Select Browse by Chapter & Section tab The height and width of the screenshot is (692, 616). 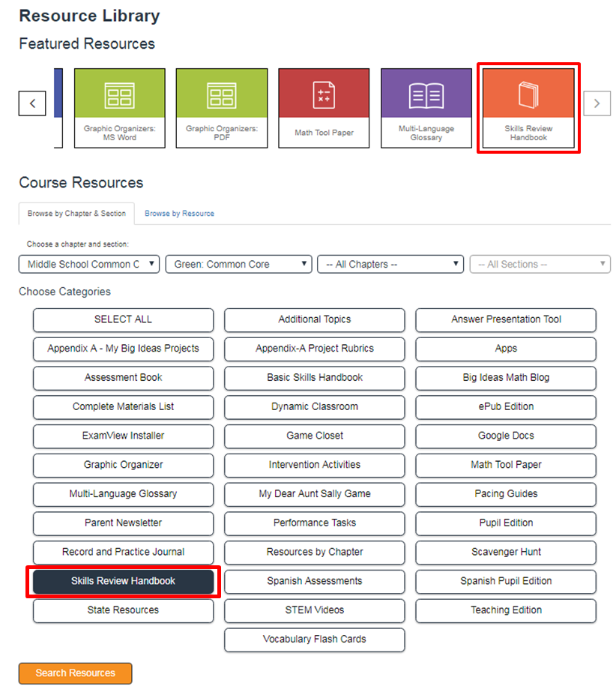tap(76, 214)
